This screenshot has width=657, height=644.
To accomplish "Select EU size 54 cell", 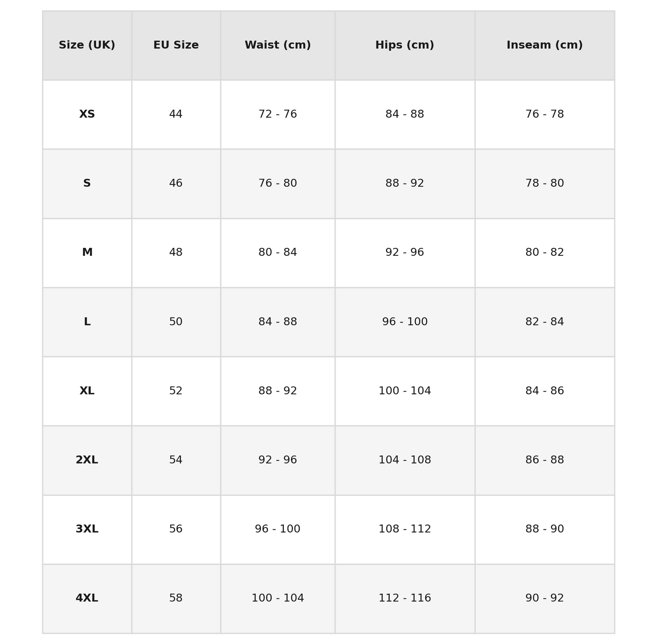I will (x=176, y=460).
